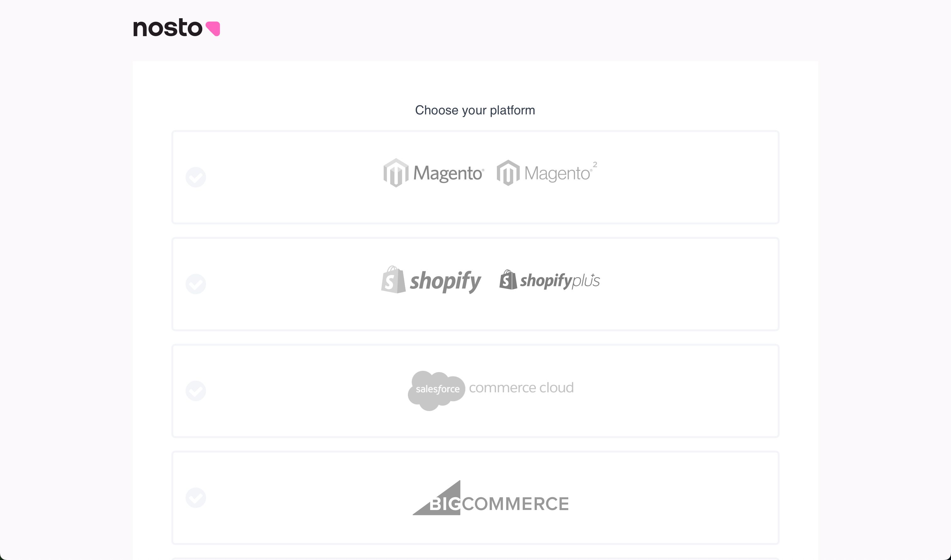Click the COMMERCE text in the BigCommerce logo

click(x=515, y=504)
